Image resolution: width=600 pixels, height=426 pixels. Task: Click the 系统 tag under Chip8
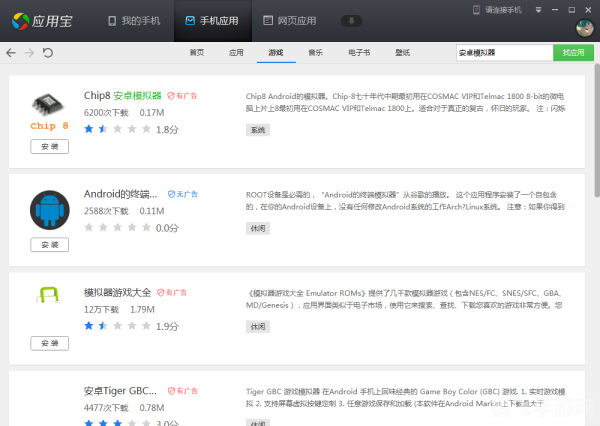point(258,130)
